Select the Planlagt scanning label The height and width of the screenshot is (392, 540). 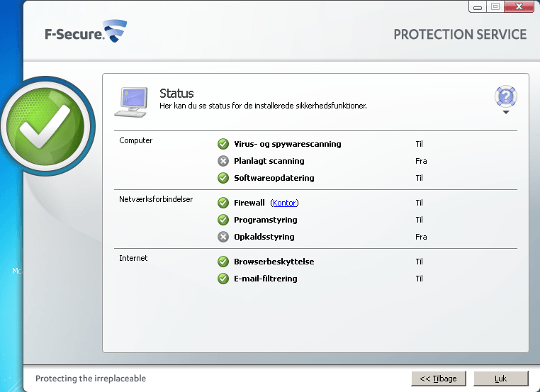(269, 161)
